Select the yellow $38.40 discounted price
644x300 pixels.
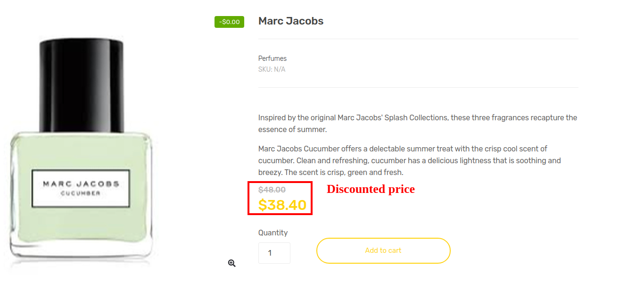point(280,205)
